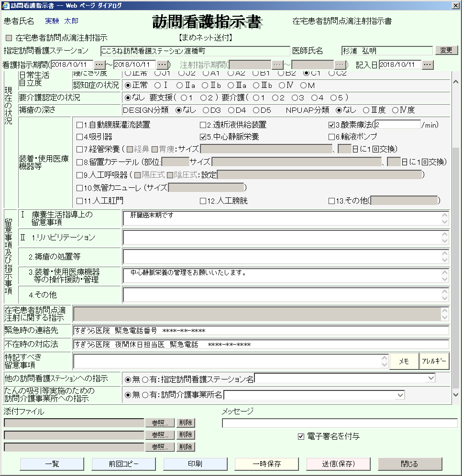The width and height of the screenshot is (462, 476).
Task: Open 一覧 list button
Action: coord(52,464)
